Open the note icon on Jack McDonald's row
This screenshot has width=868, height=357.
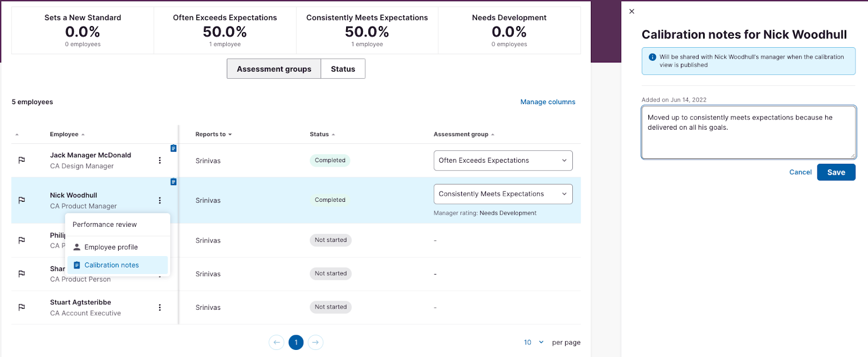174,148
